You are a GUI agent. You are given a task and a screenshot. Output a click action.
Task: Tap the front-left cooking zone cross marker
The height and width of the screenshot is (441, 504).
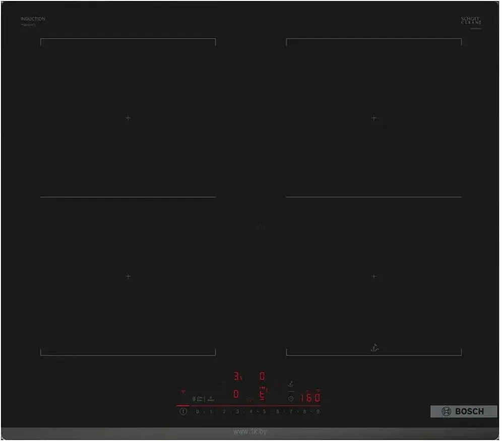(x=128, y=276)
